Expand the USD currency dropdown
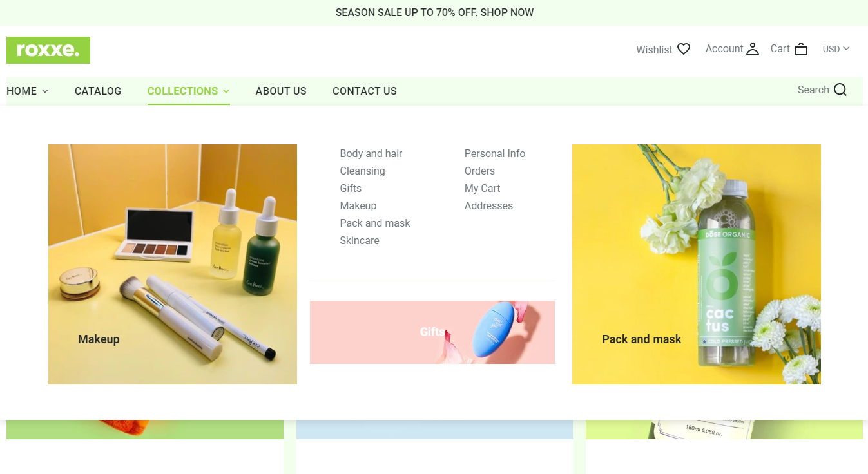868x474 pixels. (x=836, y=49)
